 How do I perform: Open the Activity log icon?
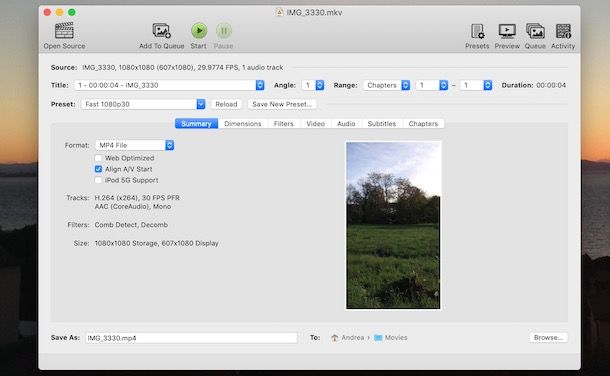[x=563, y=31]
